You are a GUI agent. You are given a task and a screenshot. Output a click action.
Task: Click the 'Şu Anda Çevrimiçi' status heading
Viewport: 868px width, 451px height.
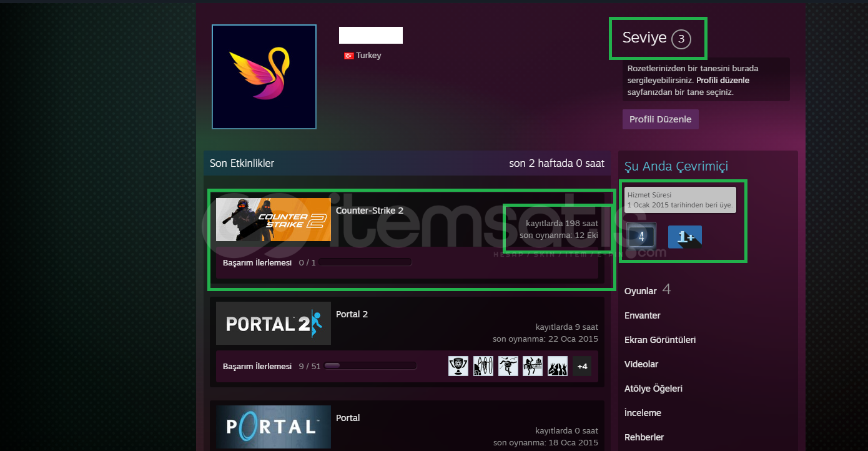pos(676,166)
